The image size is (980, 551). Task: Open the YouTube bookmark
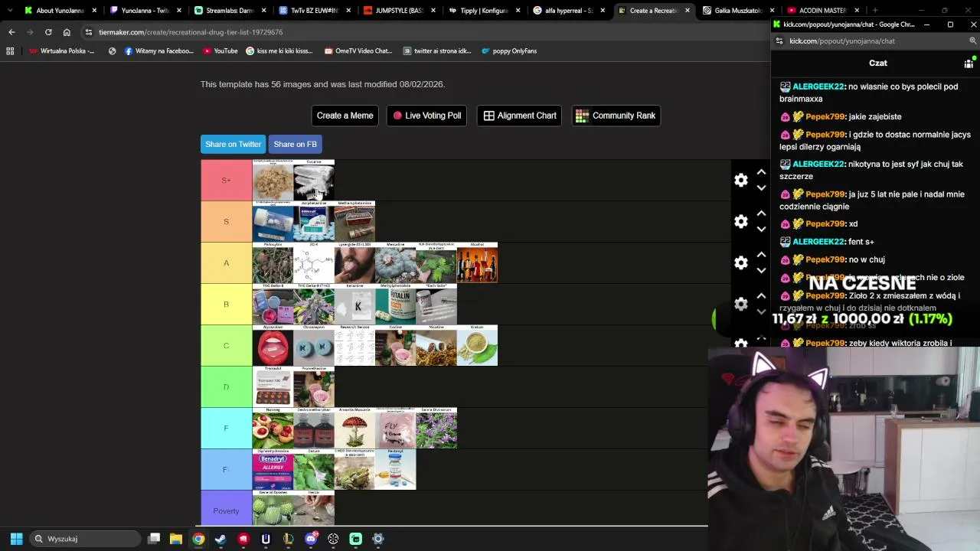point(220,51)
